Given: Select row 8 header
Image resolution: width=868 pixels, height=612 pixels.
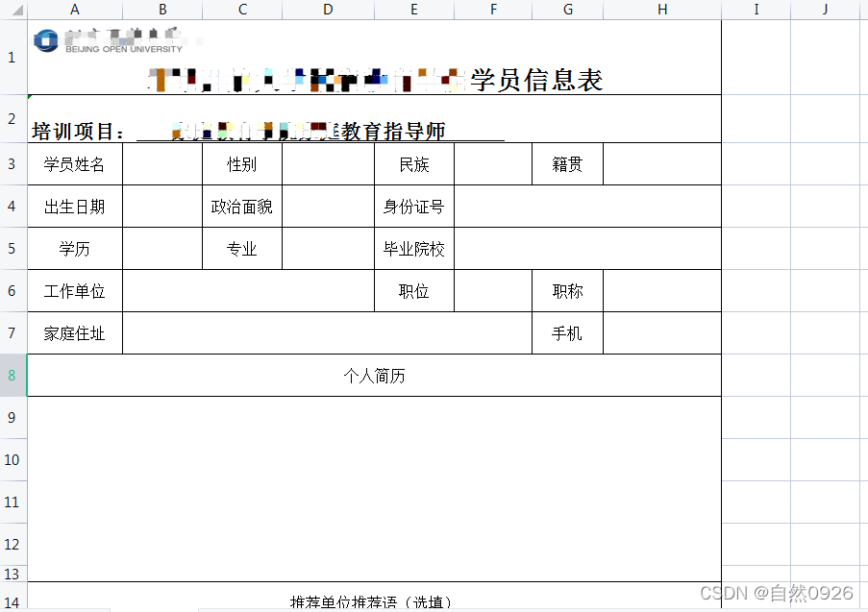Looking at the screenshot, I should [x=13, y=375].
